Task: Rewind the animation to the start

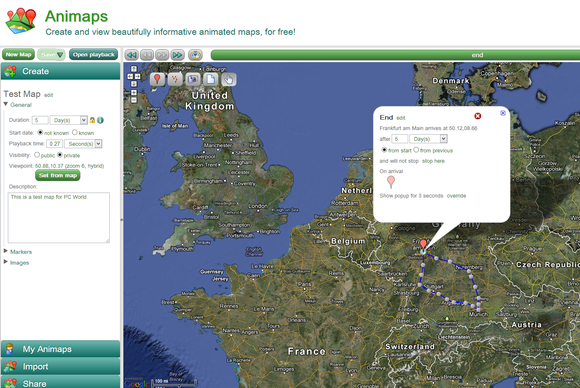Action: (131, 55)
